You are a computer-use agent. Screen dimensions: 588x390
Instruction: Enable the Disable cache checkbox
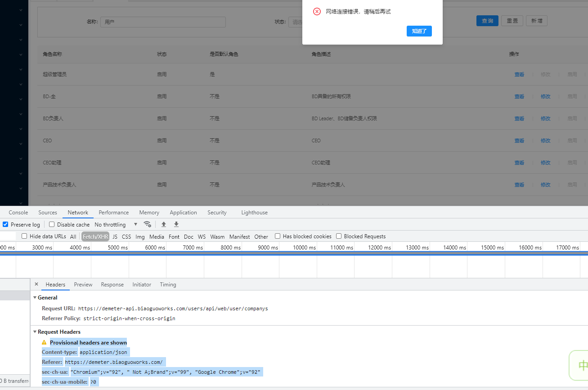point(52,224)
